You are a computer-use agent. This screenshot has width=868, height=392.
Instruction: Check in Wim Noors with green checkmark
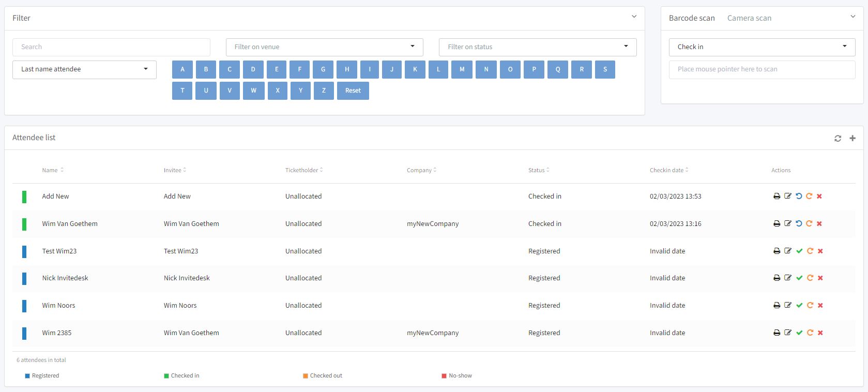click(799, 306)
